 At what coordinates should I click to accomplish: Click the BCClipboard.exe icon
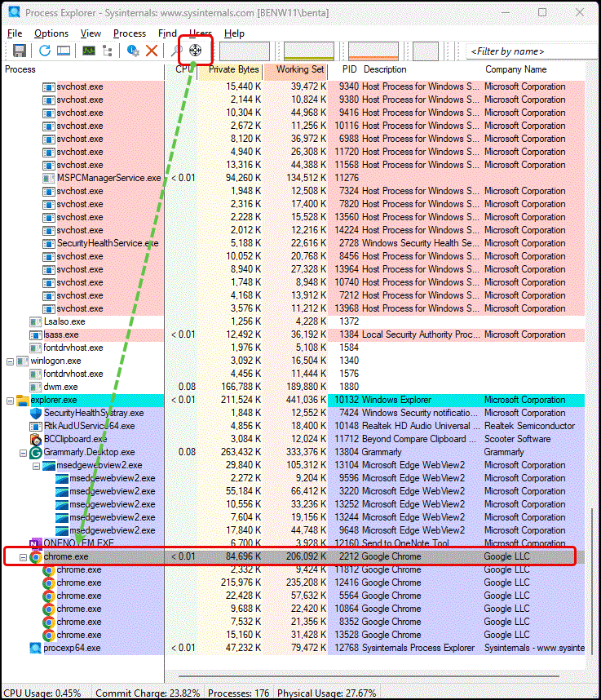pos(36,439)
